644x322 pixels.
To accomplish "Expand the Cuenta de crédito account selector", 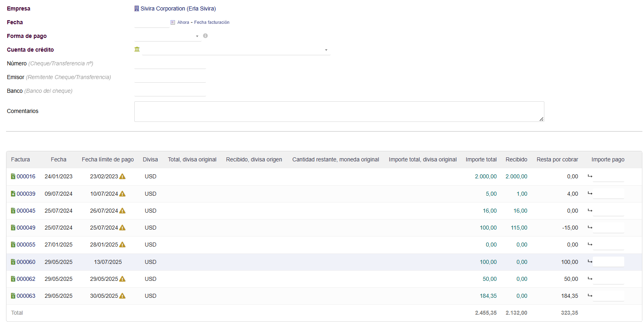I will coord(236,50).
